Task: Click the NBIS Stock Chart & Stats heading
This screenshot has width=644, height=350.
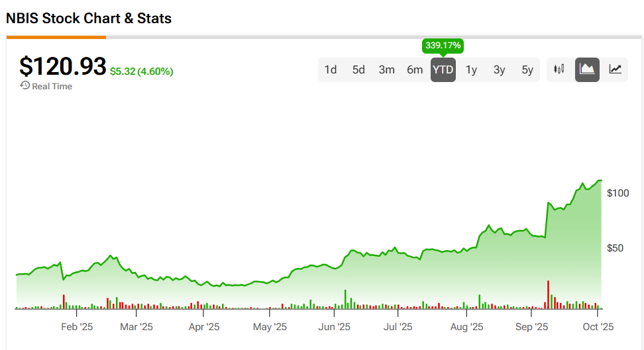Action: point(89,19)
